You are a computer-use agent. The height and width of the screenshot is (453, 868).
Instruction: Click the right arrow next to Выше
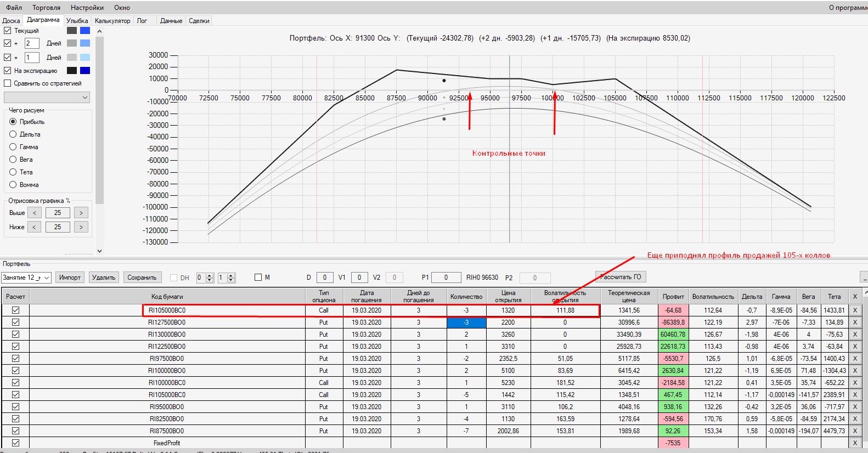pyautogui.click(x=81, y=213)
